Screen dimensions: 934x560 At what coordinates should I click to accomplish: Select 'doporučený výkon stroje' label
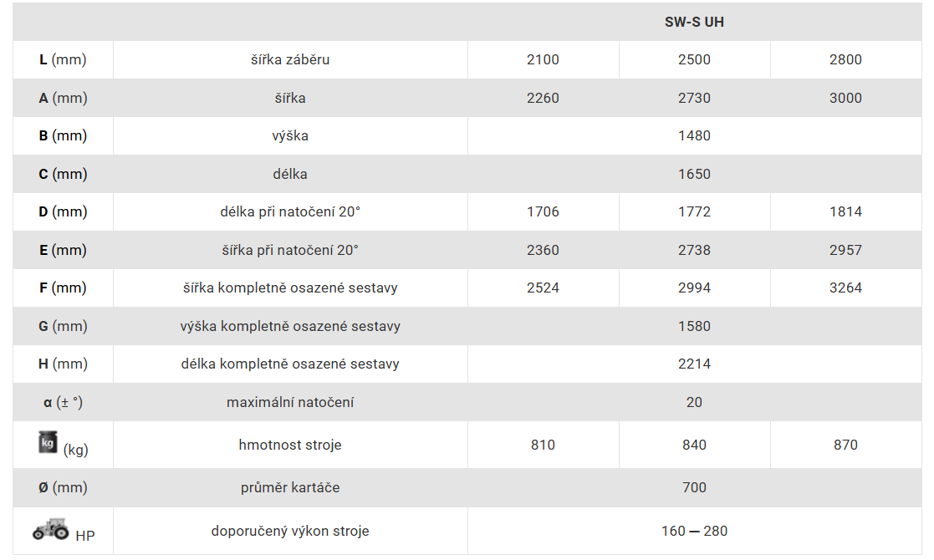tap(290, 531)
